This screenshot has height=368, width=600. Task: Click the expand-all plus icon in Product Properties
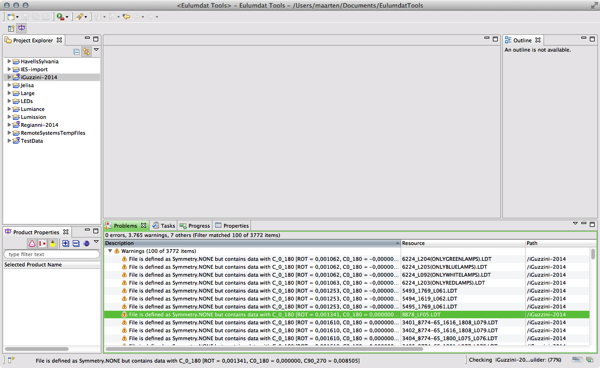[x=65, y=243]
